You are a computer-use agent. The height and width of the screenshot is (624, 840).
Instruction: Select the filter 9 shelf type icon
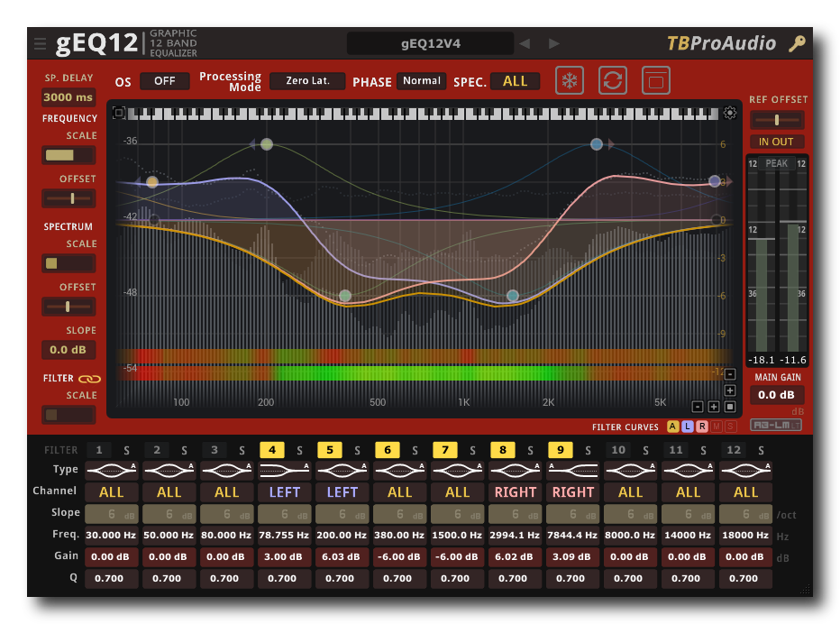[x=572, y=470]
